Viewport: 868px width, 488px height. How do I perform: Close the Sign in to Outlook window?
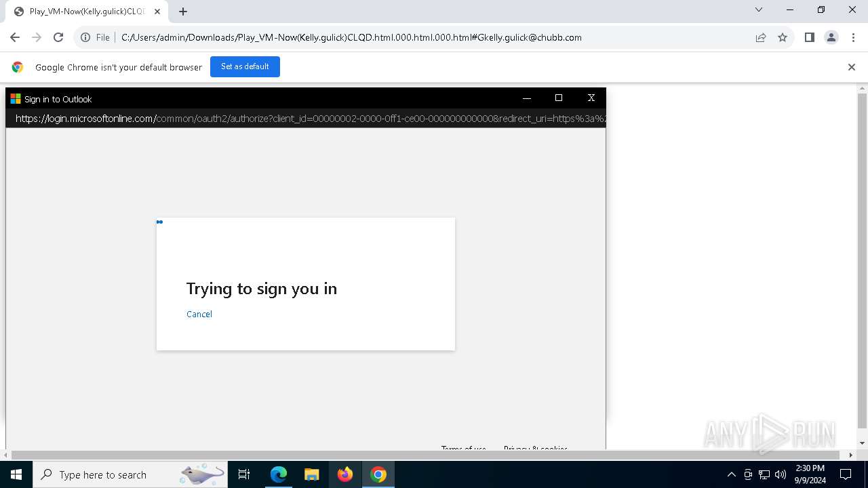coord(591,98)
